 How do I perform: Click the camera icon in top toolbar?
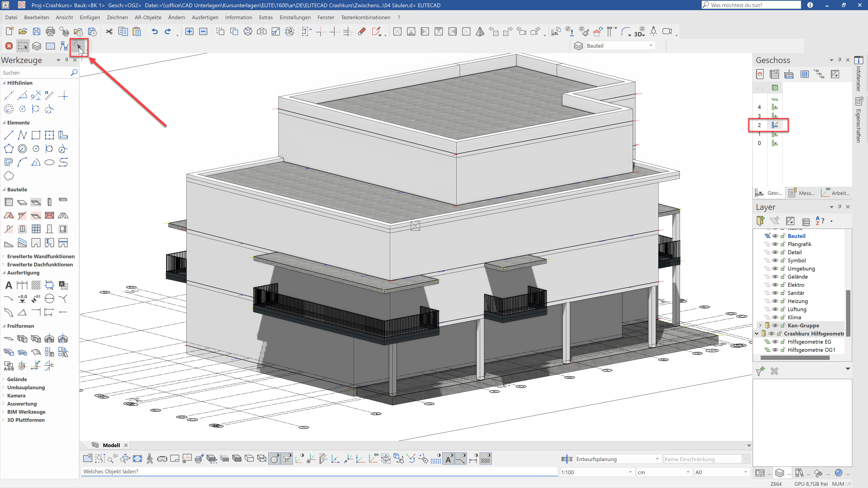[x=667, y=31]
